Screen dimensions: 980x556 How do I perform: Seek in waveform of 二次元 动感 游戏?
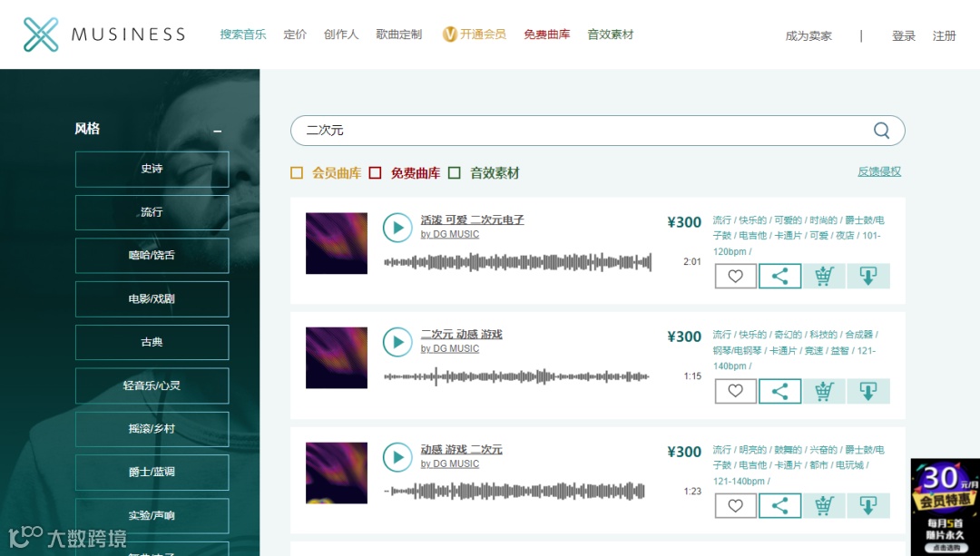(517, 376)
